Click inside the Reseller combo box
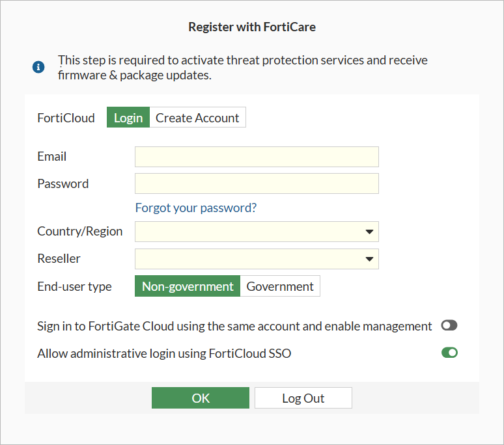Viewport: 504px width, 445px height. (247, 259)
